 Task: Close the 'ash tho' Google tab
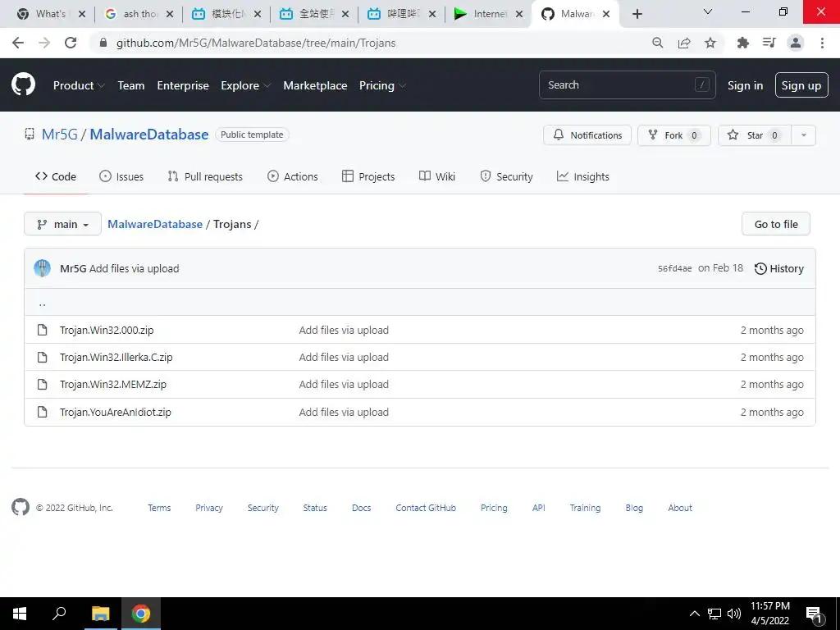[170, 14]
